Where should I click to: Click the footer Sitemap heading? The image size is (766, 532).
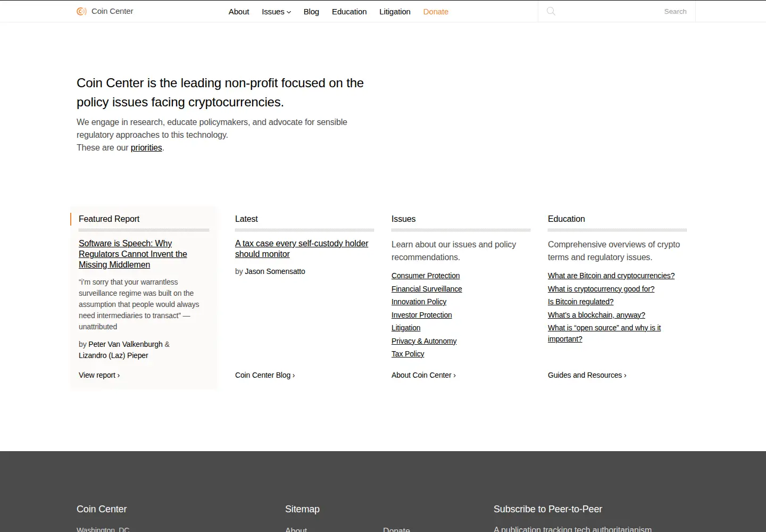302,509
